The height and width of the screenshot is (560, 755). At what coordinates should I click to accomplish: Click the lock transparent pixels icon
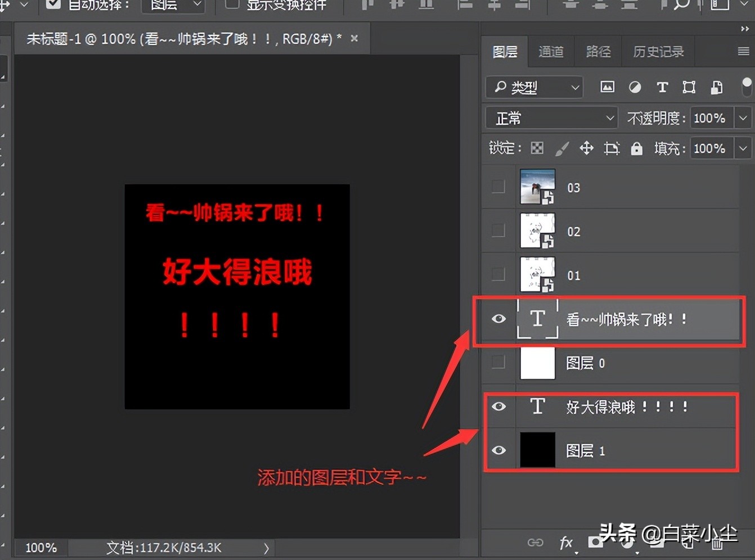tap(537, 148)
